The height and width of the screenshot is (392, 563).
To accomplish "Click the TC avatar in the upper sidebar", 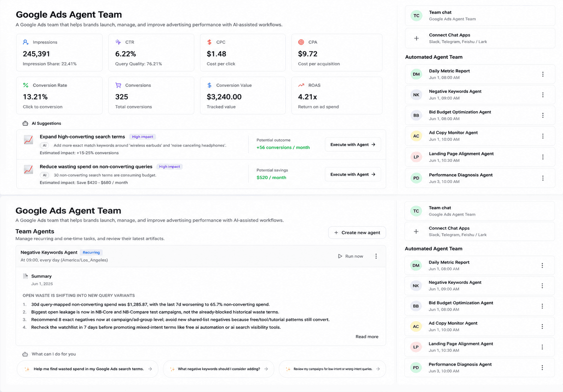I will (416, 16).
